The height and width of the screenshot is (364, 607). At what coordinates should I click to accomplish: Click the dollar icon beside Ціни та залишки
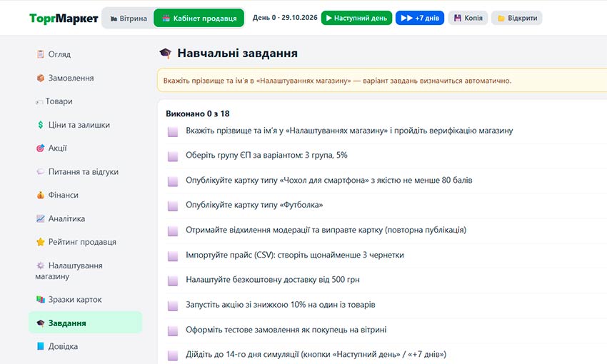40,125
